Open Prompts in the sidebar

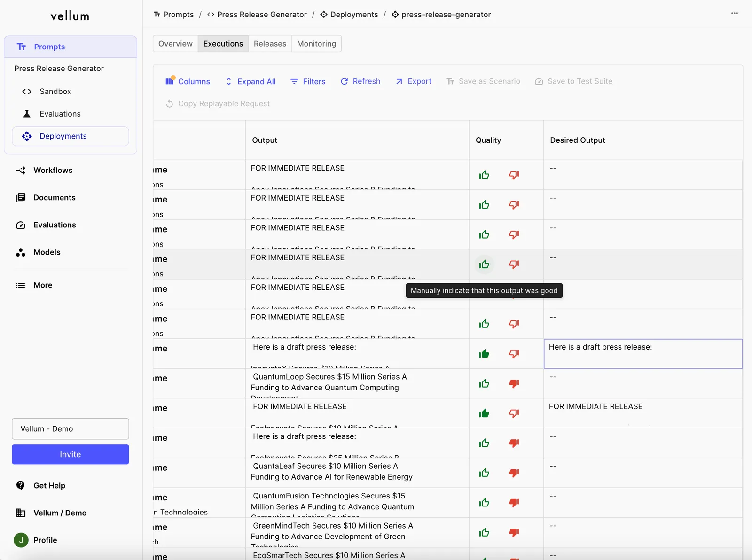click(70, 47)
